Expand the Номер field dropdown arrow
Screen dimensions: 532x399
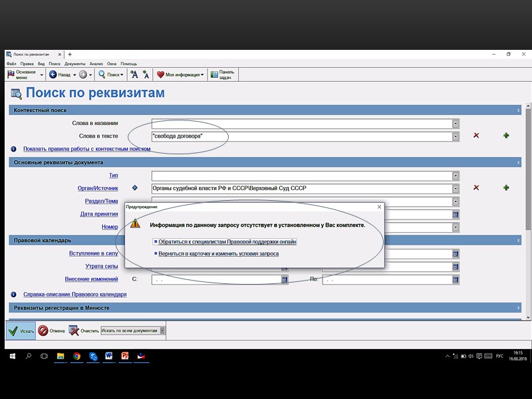point(456,227)
